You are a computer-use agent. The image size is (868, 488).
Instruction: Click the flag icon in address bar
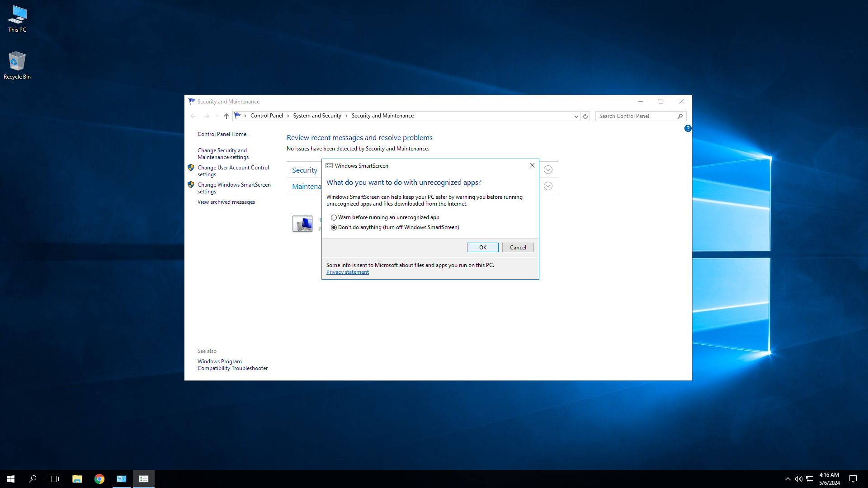pyautogui.click(x=237, y=116)
